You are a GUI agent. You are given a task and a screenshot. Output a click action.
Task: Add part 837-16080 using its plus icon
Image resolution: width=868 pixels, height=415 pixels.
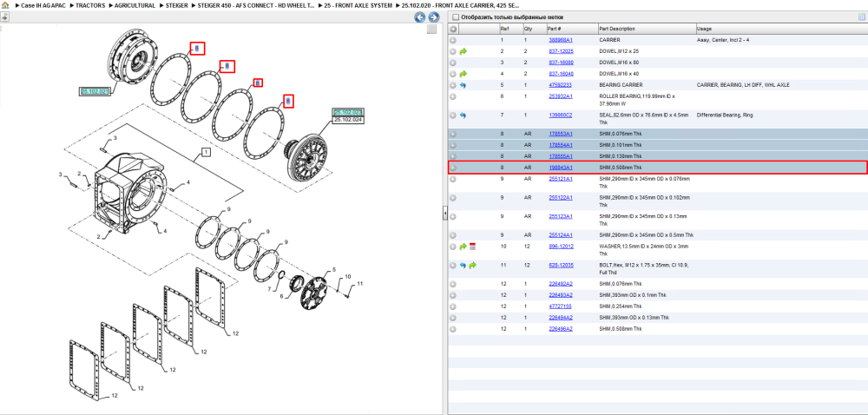coord(453,63)
